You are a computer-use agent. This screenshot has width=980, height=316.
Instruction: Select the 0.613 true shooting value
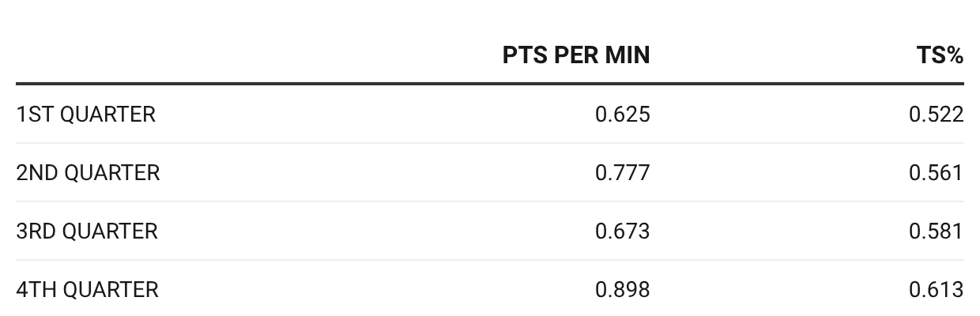click(x=937, y=290)
